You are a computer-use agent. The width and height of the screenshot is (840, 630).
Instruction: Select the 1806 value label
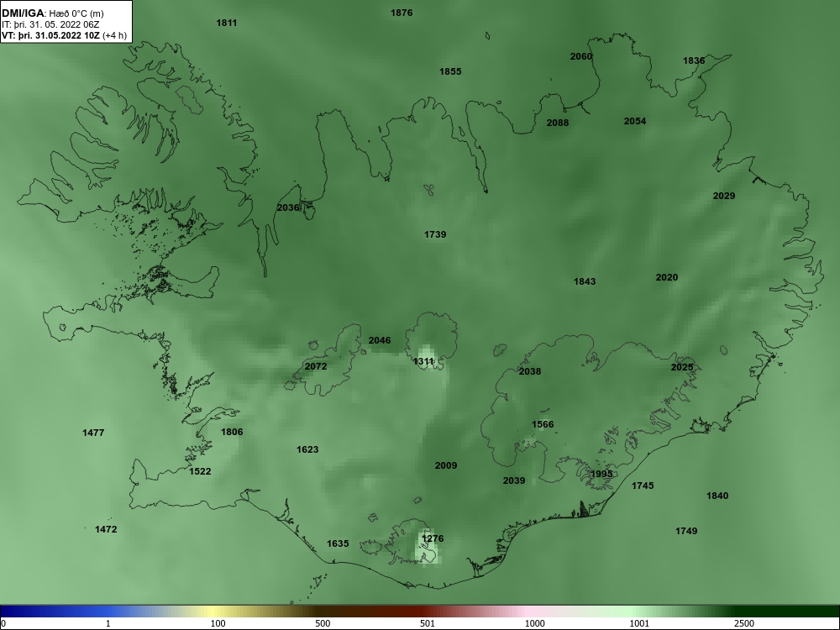point(232,432)
